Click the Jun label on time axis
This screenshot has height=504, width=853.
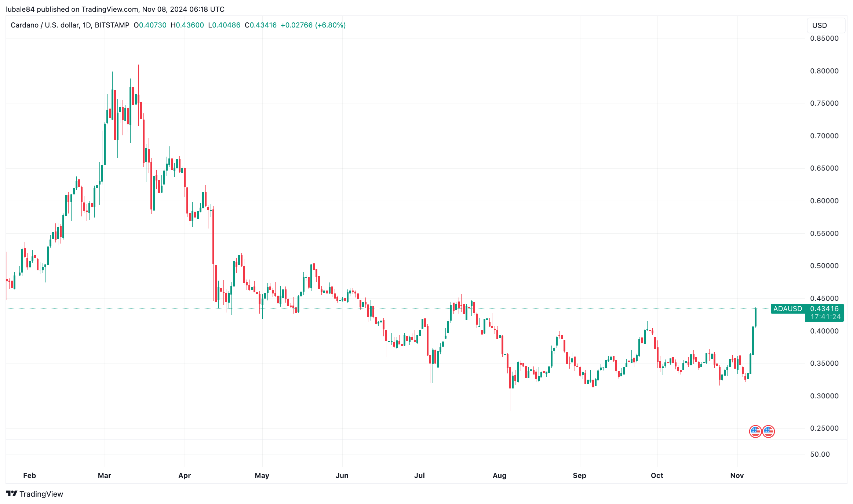tap(342, 475)
